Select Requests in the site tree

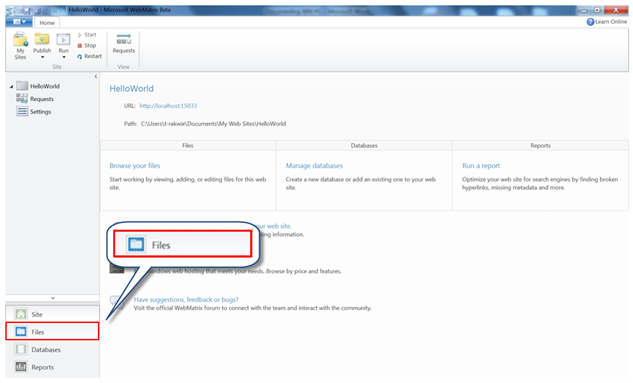pyautogui.click(x=35, y=98)
